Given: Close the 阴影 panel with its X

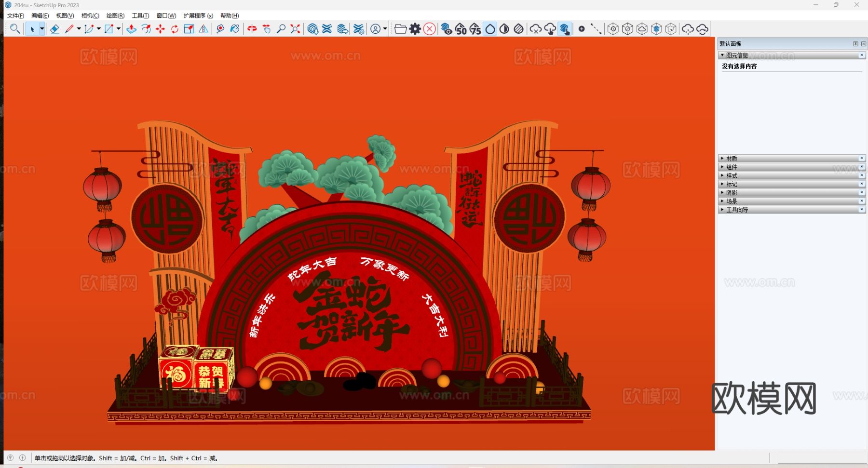Looking at the screenshot, I should [862, 192].
